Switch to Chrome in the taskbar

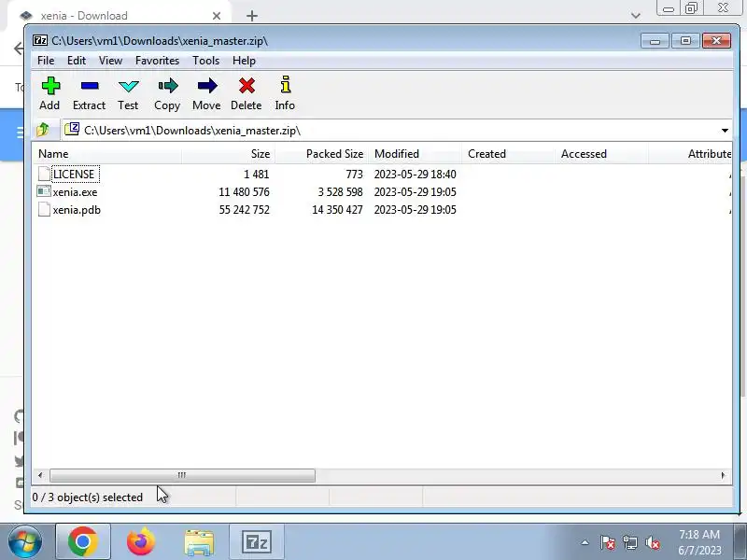point(83,541)
